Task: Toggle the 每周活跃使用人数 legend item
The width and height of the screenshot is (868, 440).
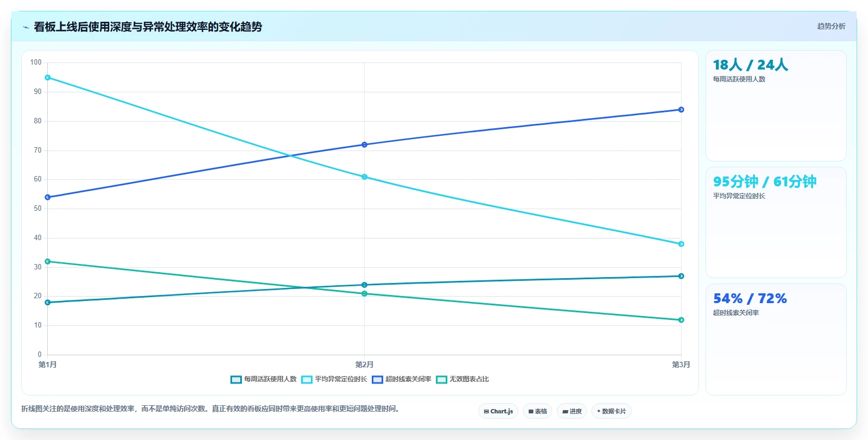Action: coord(264,379)
